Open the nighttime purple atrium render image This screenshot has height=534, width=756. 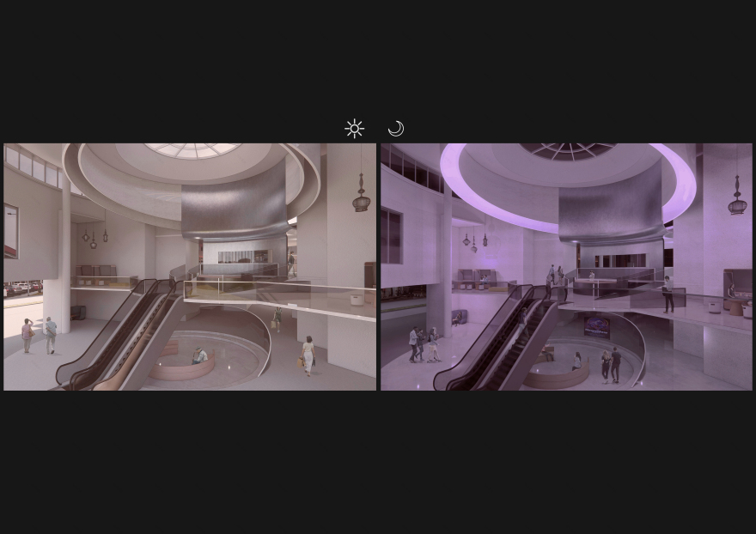pyautogui.click(x=566, y=266)
